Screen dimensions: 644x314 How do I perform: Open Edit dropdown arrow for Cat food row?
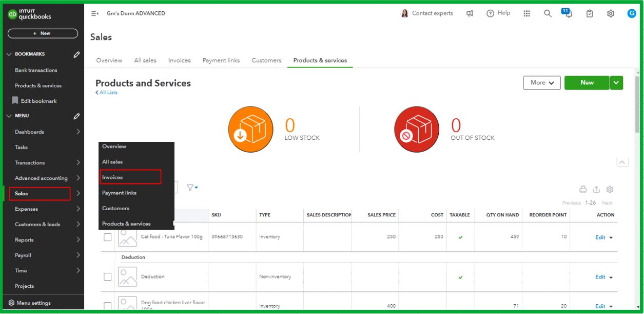point(611,237)
